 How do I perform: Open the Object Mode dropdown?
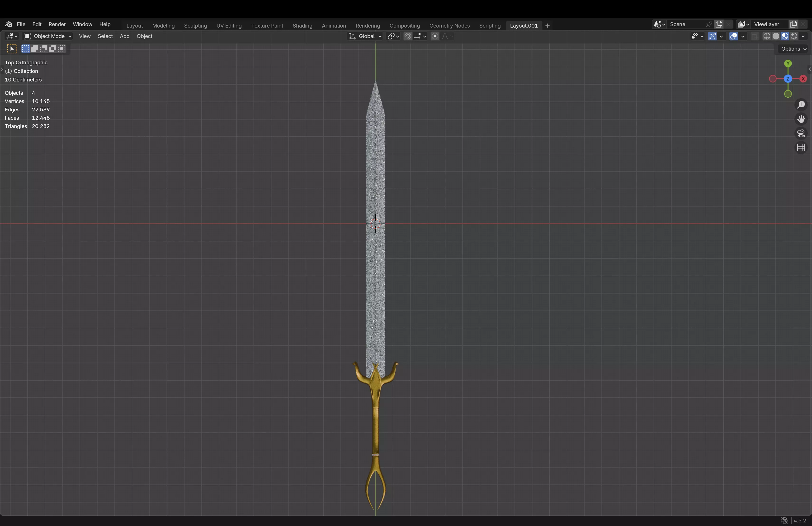click(47, 36)
